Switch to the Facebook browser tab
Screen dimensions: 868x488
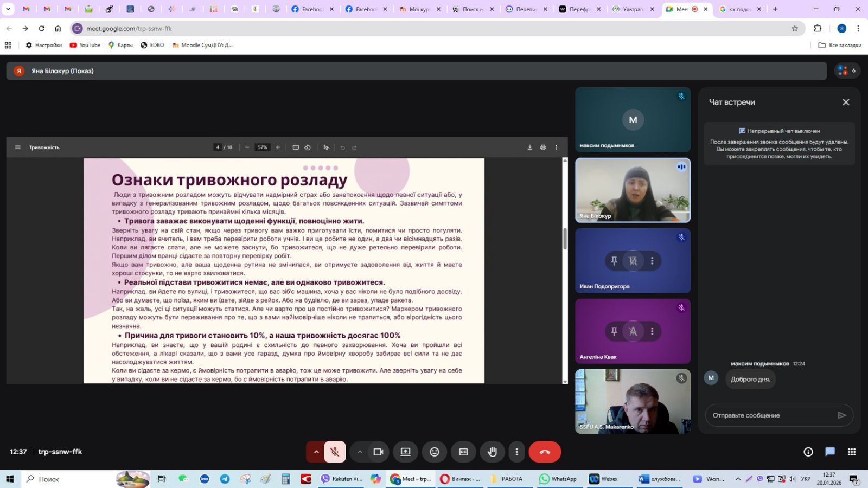coord(312,9)
